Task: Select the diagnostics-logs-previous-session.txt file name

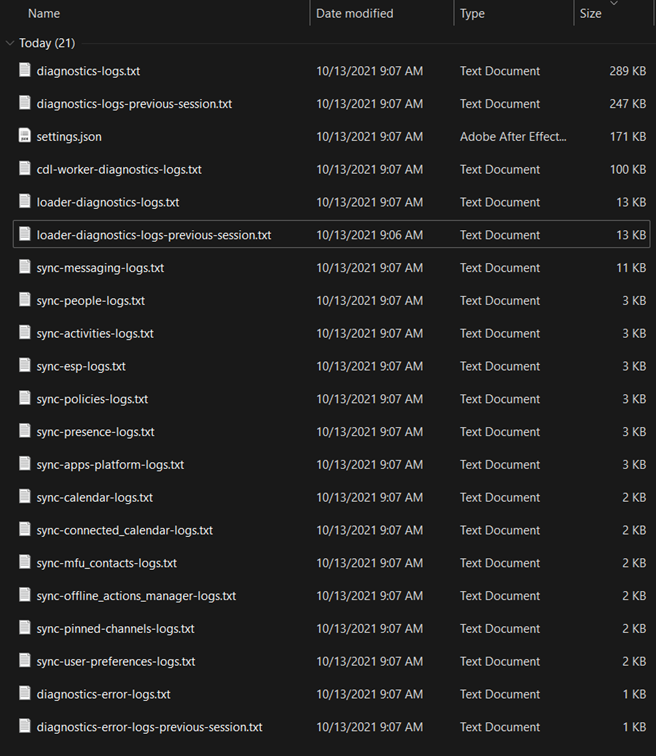Action: click(134, 104)
